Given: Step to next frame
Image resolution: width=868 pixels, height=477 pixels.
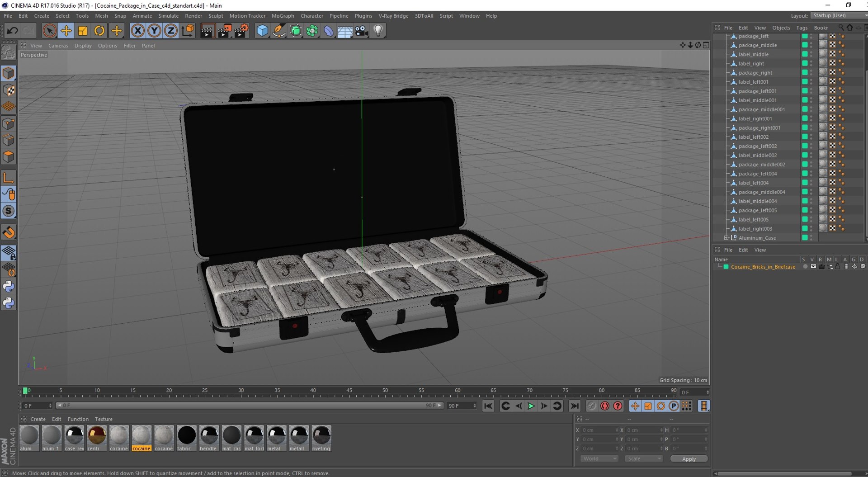Looking at the screenshot, I should (544, 406).
